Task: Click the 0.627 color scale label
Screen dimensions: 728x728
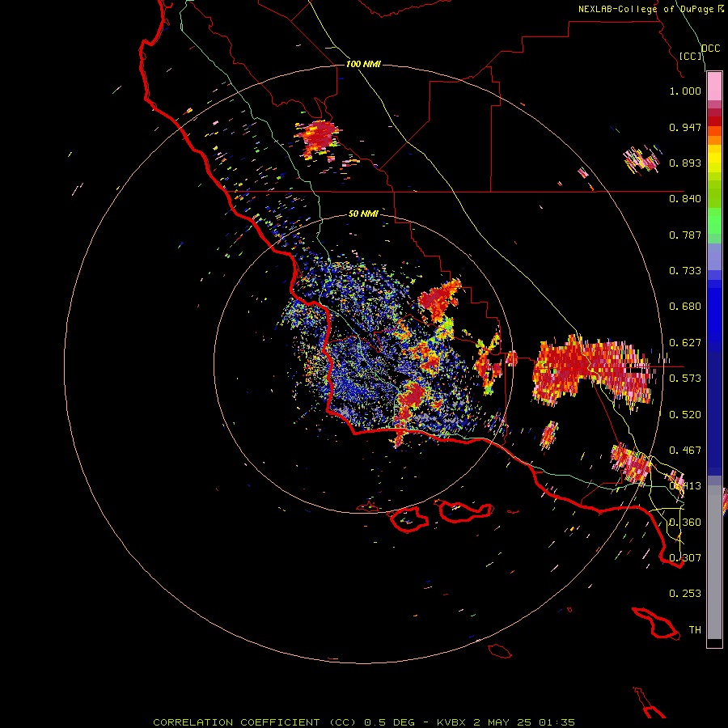Action: [685, 343]
